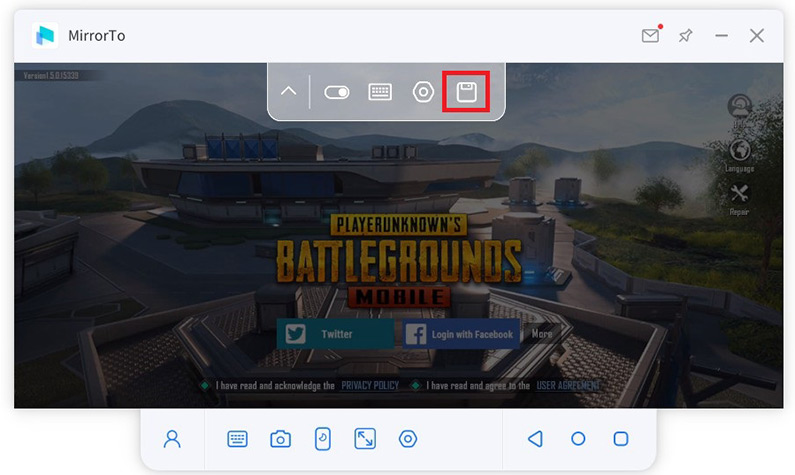Pin the MirrorTo window on top
The width and height of the screenshot is (795, 475).
[x=685, y=35]
